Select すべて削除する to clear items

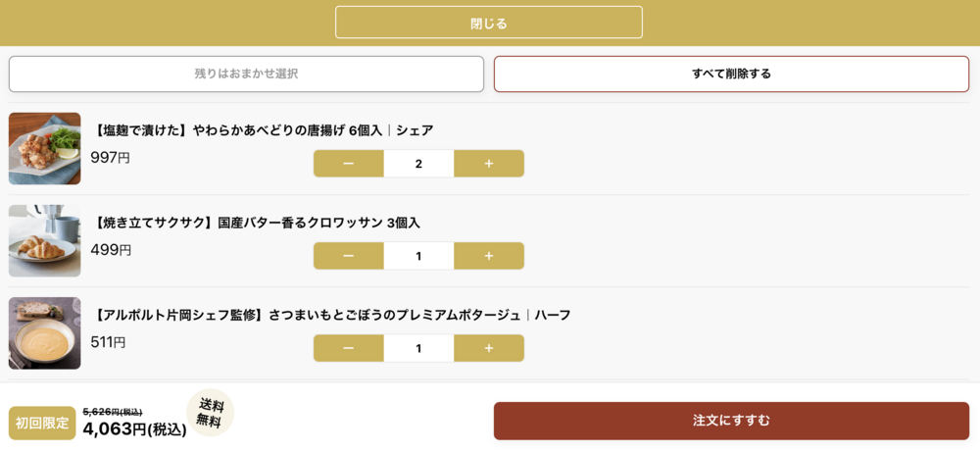point(731,74)
